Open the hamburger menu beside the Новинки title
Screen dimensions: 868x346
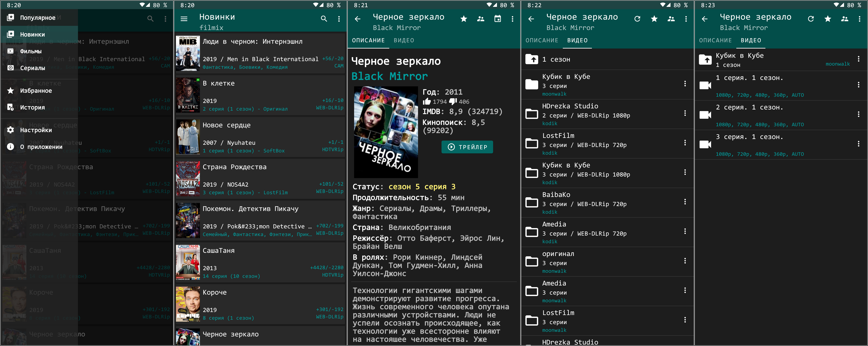184,19
